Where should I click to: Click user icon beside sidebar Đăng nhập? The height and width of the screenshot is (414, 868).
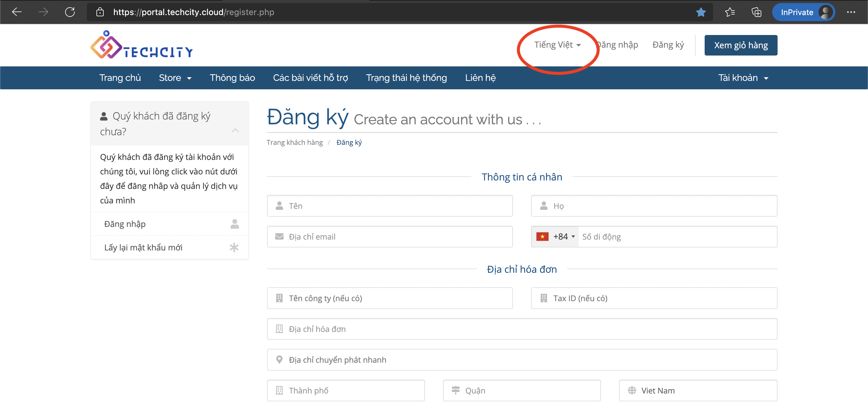[x=234, y=224]
